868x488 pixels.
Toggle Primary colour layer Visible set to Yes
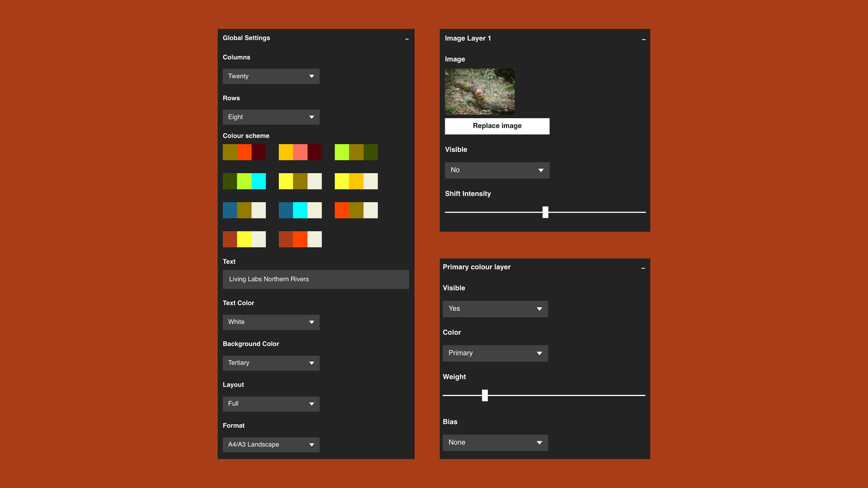pyautogui.click(x=495, y=308)
